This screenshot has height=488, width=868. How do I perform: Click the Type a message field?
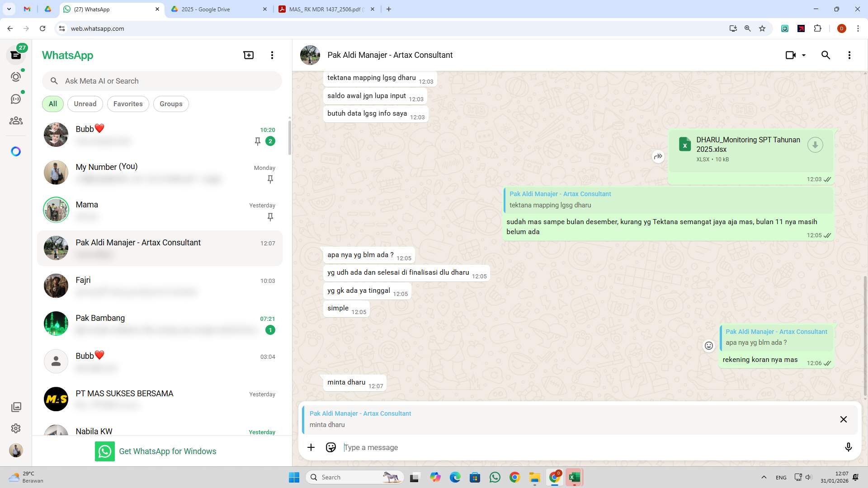tap(497, 447)
